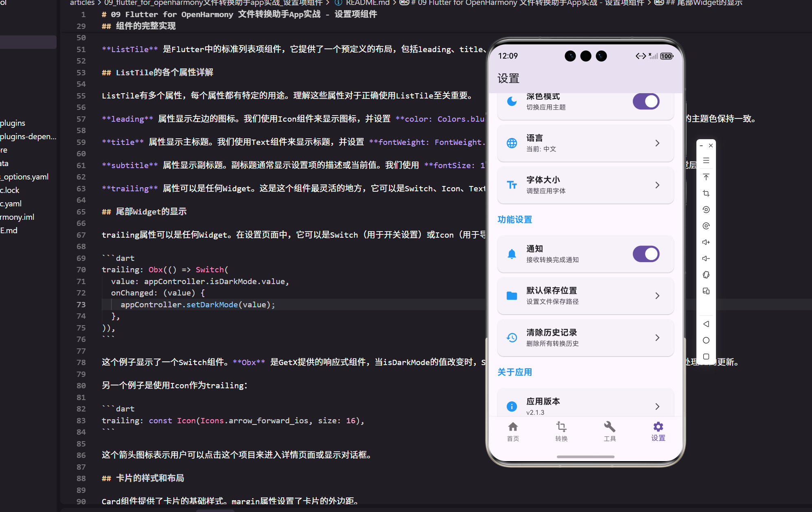Increase the emulator volume
Screen dimensions: 812x512
point(706,242)
